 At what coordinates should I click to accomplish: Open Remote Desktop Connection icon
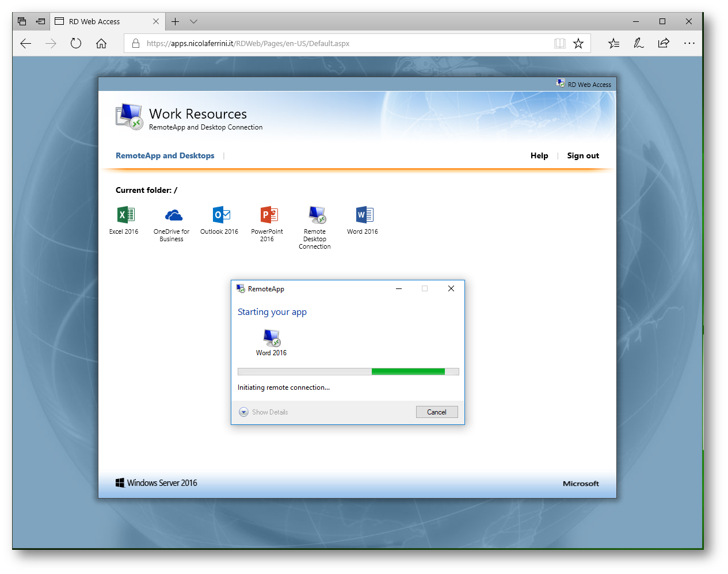pos(317,215)
